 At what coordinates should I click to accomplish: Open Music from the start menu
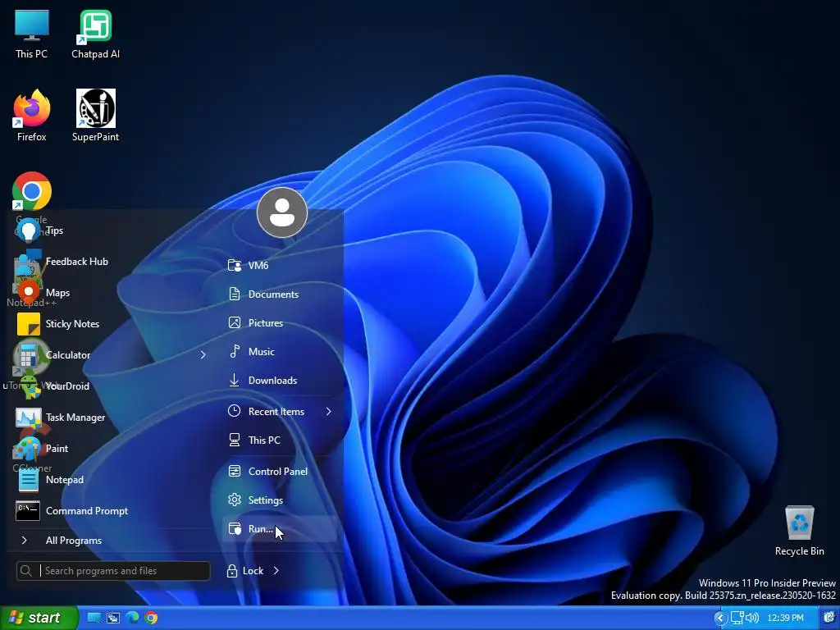tap(280, 351)
